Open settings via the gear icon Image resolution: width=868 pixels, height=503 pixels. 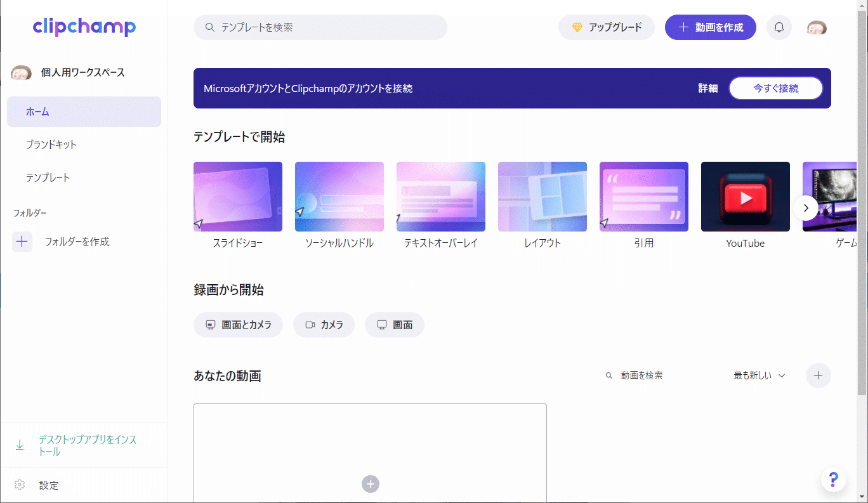(20, 485)
